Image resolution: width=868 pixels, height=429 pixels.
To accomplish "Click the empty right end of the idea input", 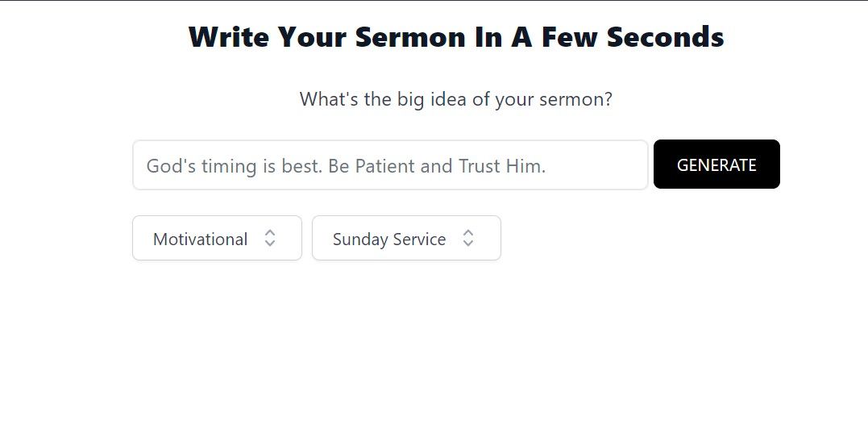I will [613, 165].
